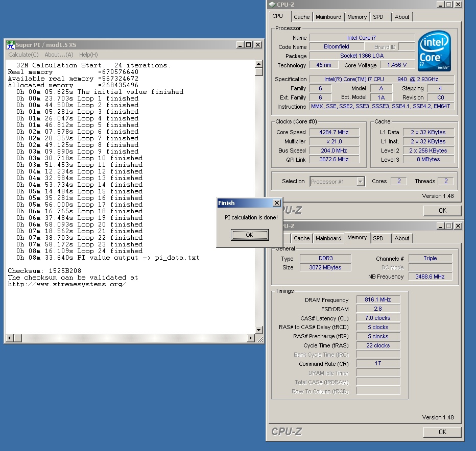Click Super PI horizontal scrollbar right arrow
The image size is (476, 451).
pyautogui.click(x=251, y=338)
